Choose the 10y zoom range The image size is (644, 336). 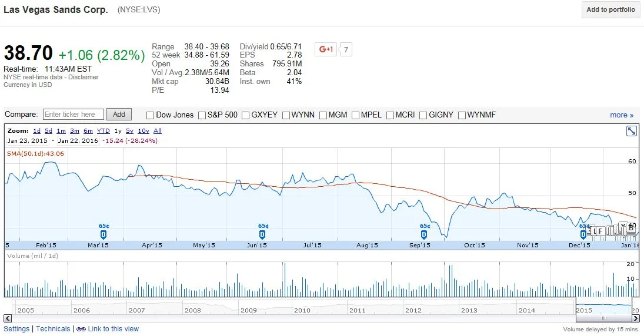coord(144,131)
